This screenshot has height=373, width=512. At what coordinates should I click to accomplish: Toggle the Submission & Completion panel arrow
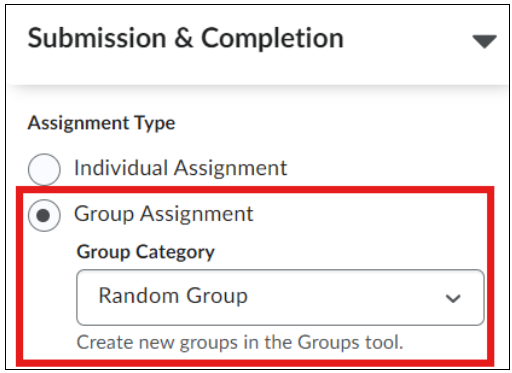pyautogui.click(x=484, y=42)
